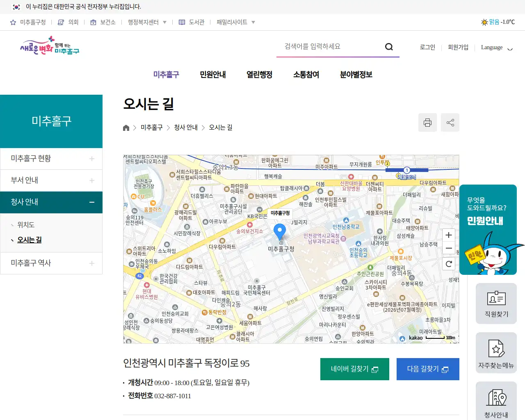The width and height of the screenshot is (525, 420).
Task: Click 다음 길찾기 button
Action: coord(428,369)
